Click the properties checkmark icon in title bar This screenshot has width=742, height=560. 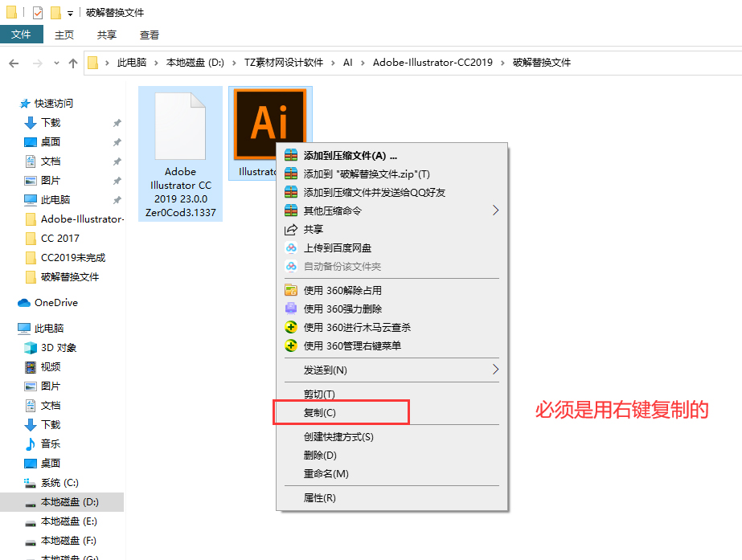pyautogui.click(x=38, y=12)
